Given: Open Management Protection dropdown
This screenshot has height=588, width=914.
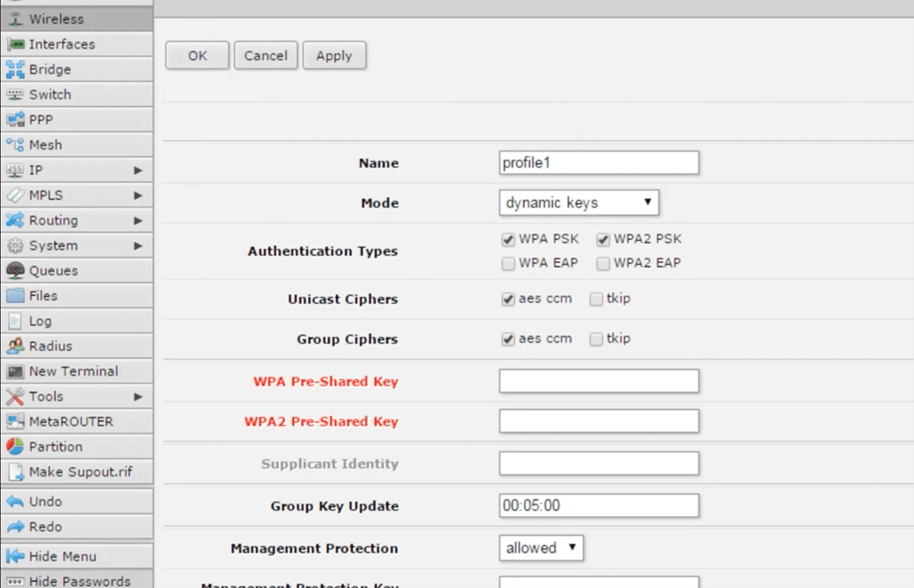Looking at the screenshot, I should click(x=540, y=548).
